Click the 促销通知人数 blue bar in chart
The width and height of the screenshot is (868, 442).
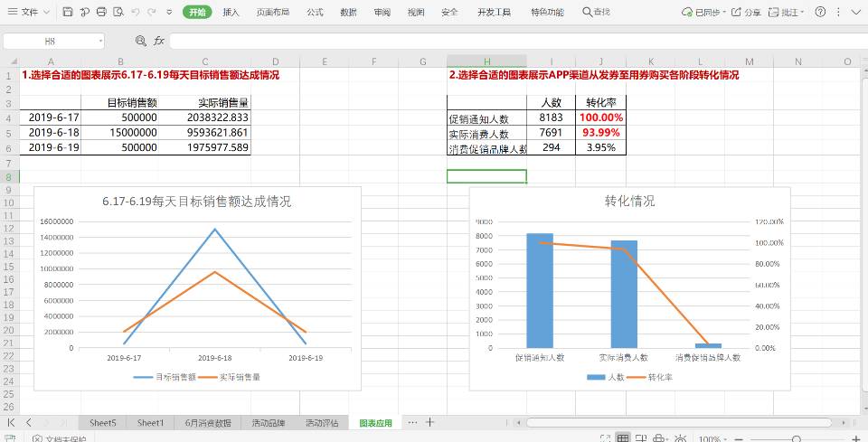[x=540, y=290]
